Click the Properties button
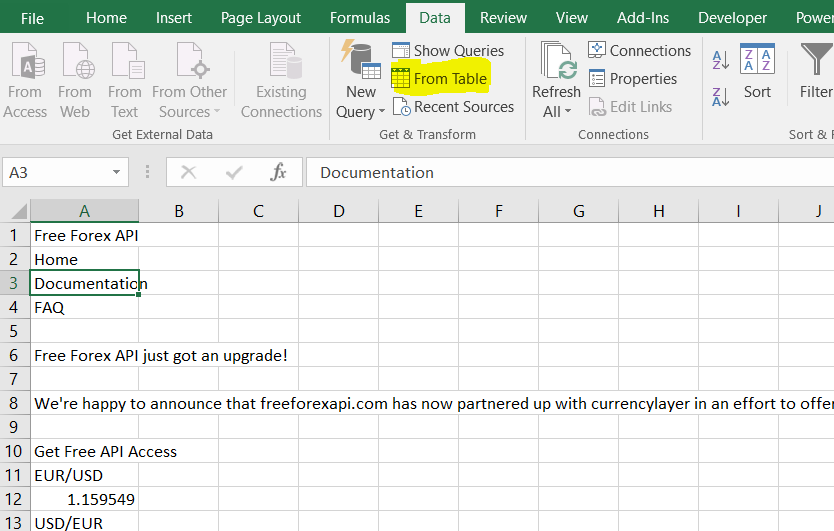Viewport: 834px width, 531px height. [633, 79]
